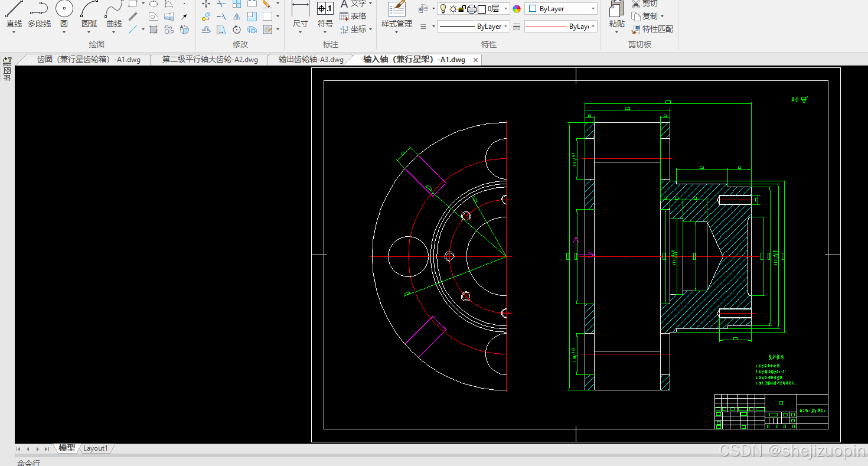Open the ByLayer color dropdown
This screenshot has height=466, width=868.
coord(560,9)
